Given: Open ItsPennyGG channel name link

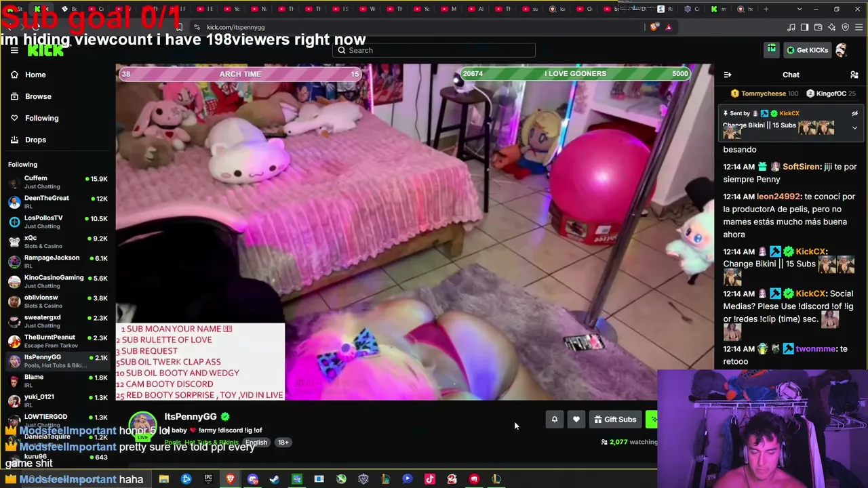Looking at the screenshot, I should click(x=190, y=417).
